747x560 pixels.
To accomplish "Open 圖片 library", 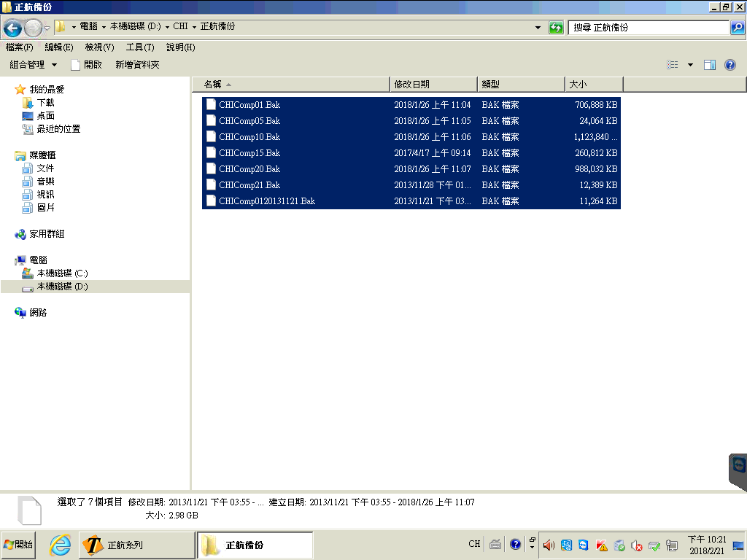I will [x=46, y=208].
